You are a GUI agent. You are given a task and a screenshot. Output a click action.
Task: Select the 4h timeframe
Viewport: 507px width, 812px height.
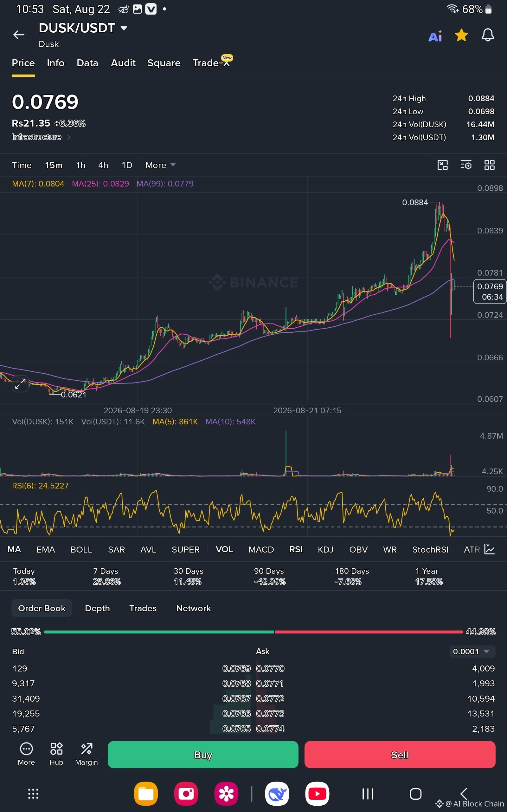103,165
